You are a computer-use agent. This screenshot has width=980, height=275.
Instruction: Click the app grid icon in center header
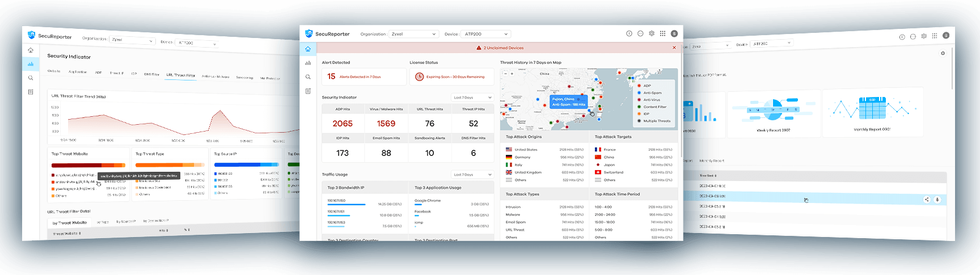pos(662,34)
